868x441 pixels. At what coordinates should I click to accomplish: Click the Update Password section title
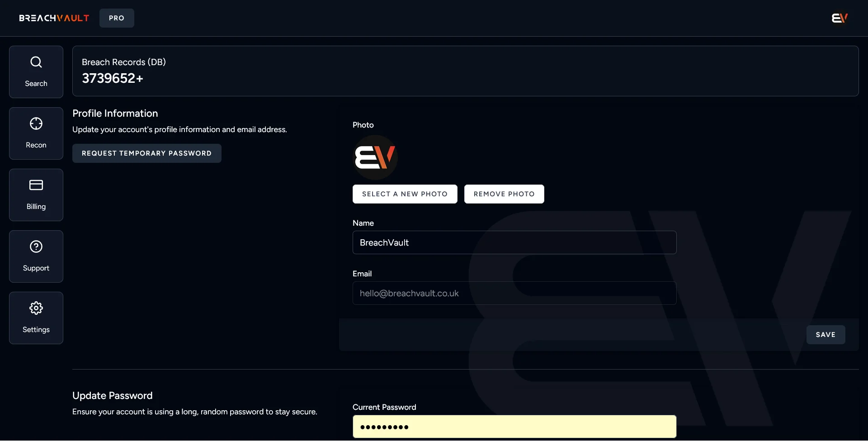click(112, 395)
